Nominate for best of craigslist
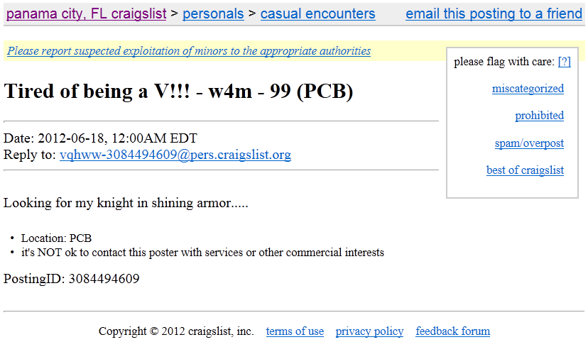The image size is (588, 364). tap(525, 170)
